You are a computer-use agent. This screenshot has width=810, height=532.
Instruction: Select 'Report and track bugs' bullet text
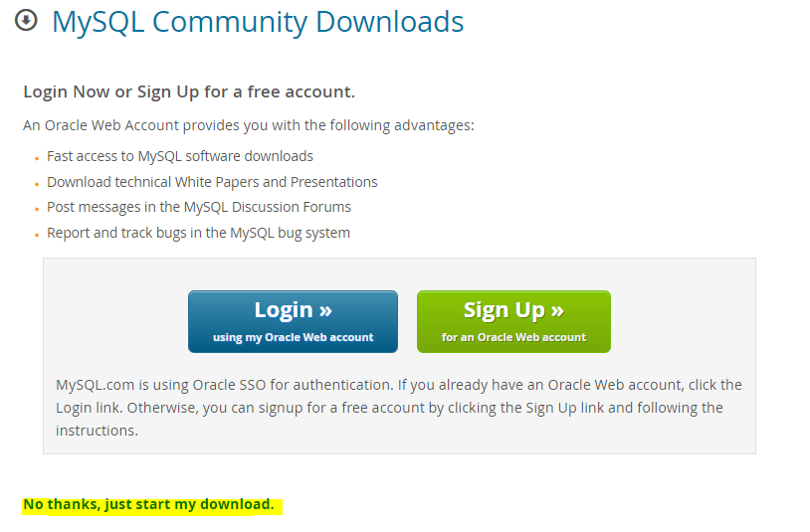point(198,233)
